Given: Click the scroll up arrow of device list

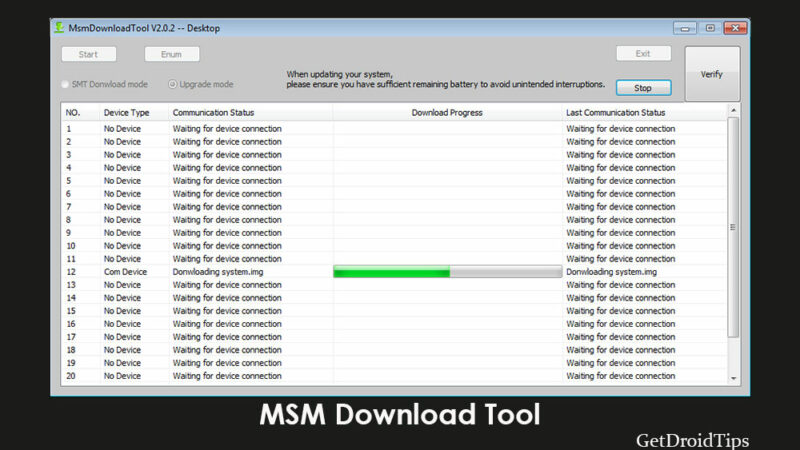Looking at the screenshot, I should point(733,110).
